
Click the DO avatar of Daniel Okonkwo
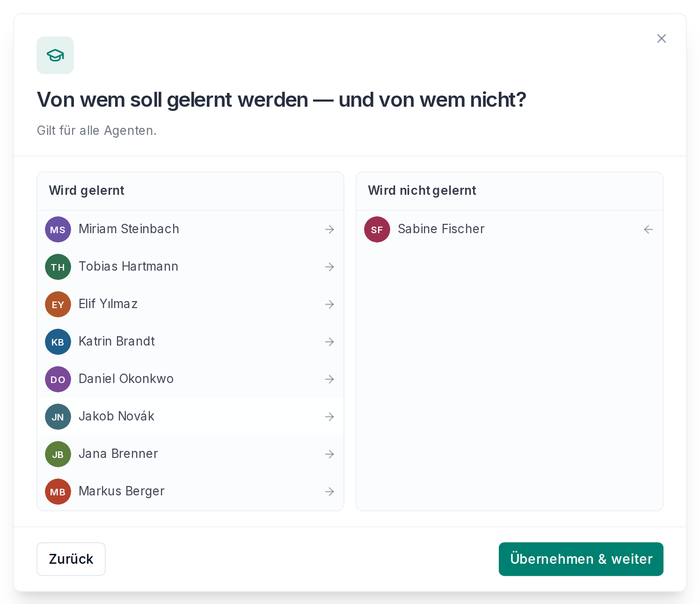(x=58, y=379)
